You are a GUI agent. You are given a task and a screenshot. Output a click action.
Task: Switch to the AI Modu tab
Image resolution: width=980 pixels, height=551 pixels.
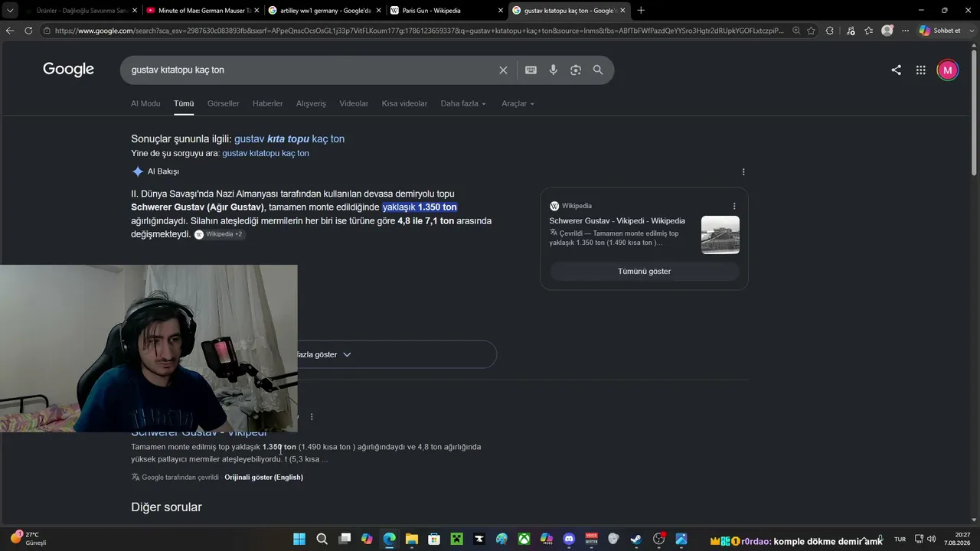point(145,103)
